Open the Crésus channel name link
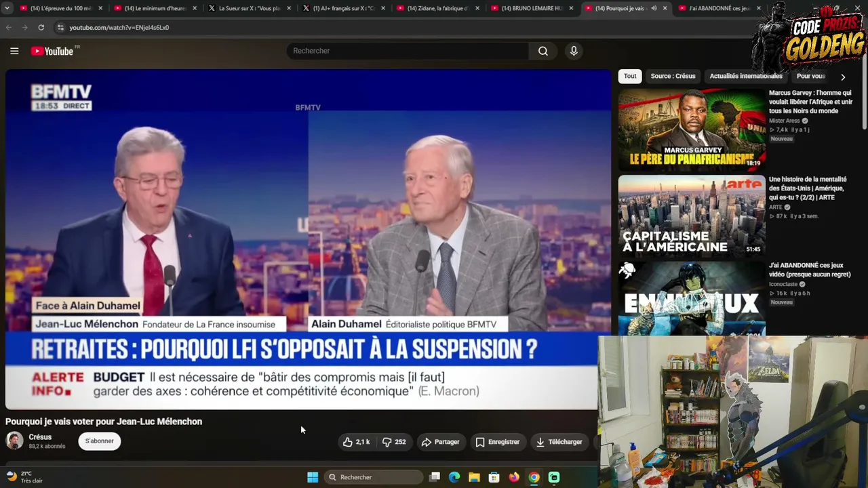The image size is (868, 488). click(x=40, y=437)
